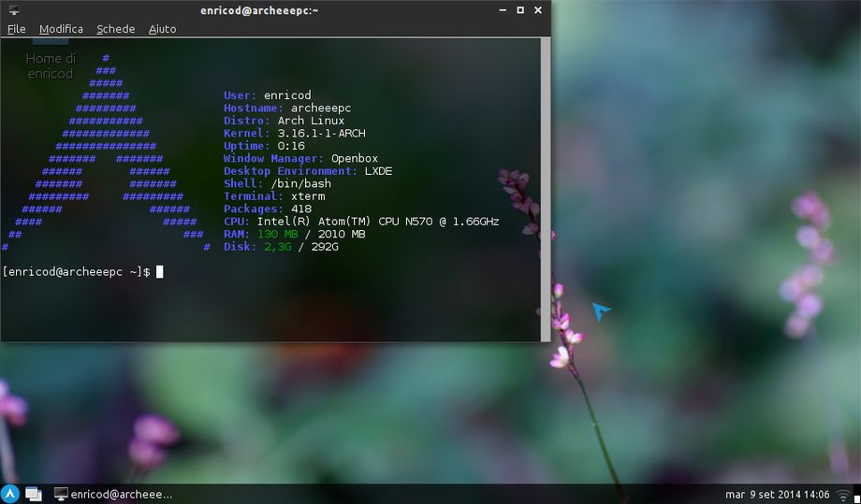Open the File menu
861x504 pixels.
tap(17, 29)
